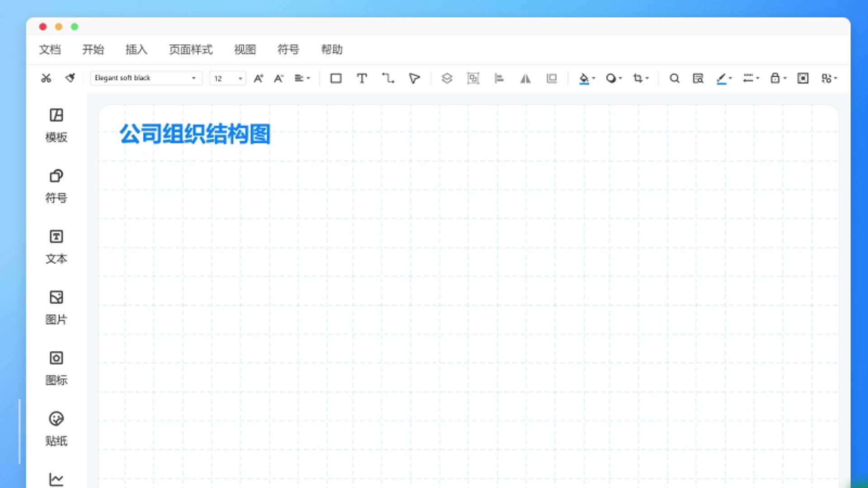Activate the text tool in toolbar

[x=362, y=78]
